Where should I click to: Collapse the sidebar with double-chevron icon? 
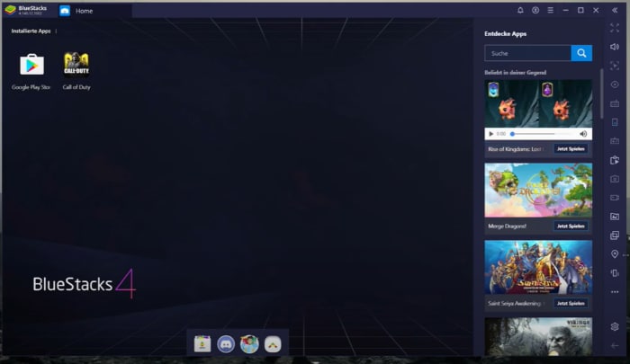coord(615,11)
